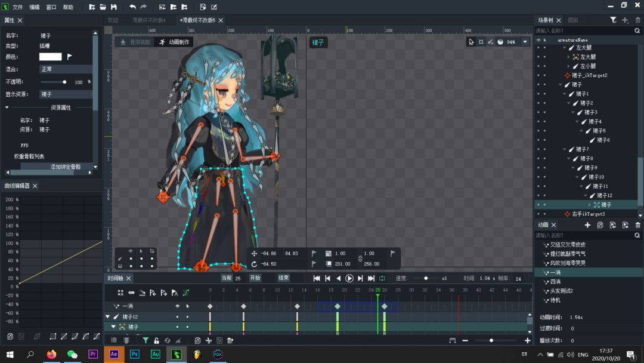644x363 pixels.
Task: Copy keyframes using the copy icon
Action: coord(197,340)
